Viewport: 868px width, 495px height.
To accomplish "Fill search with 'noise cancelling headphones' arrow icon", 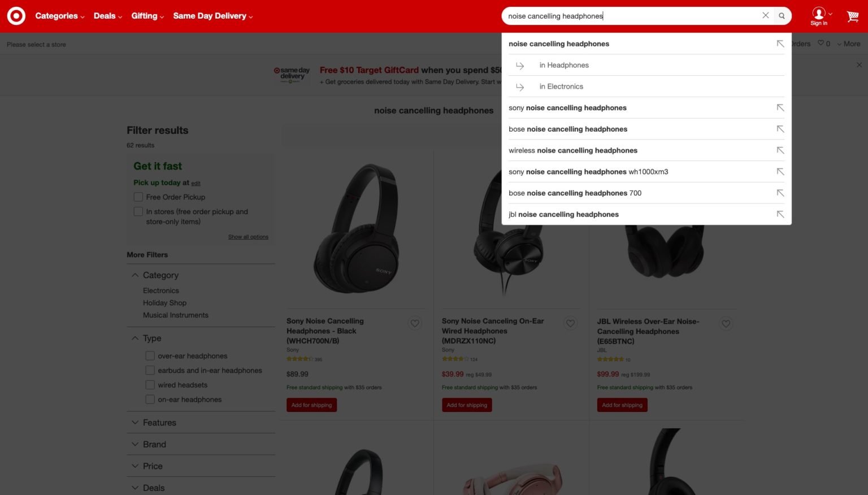I will tap(780, 44).
